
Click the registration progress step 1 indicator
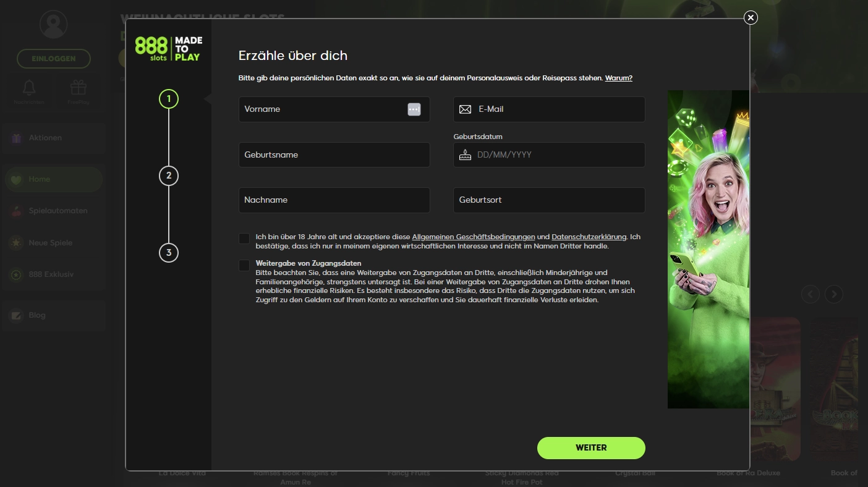(169, 99)
